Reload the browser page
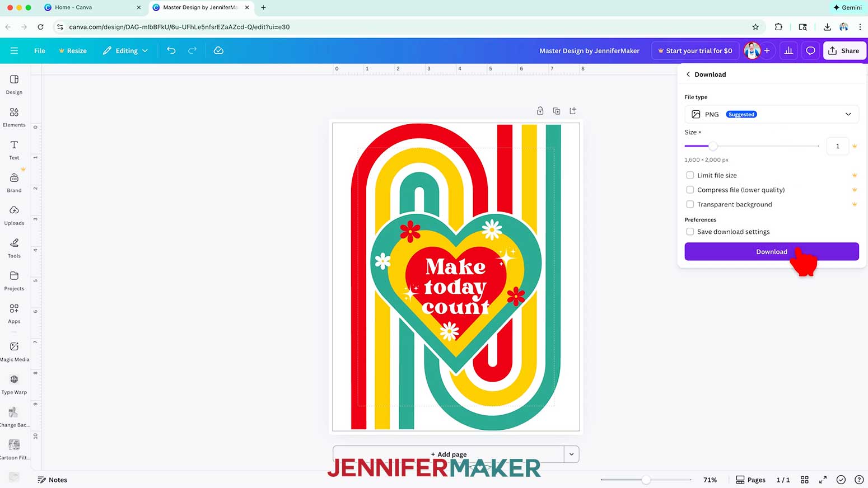 [x=40, y=27]
